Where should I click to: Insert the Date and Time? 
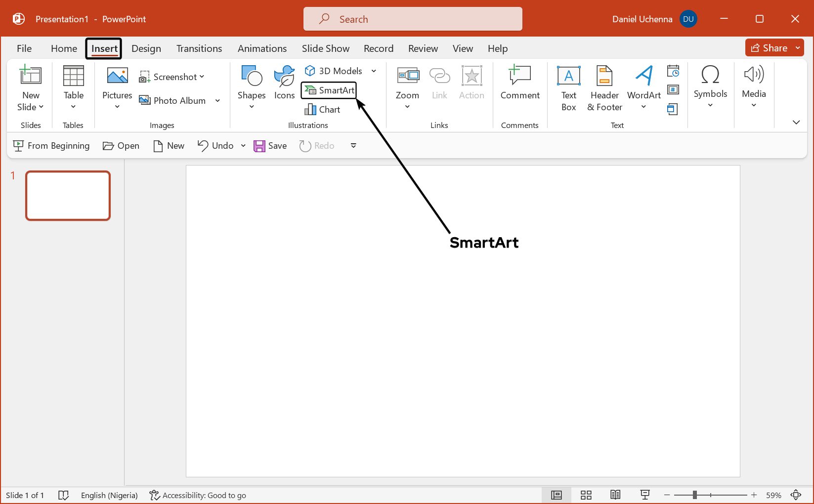point(673,71)
